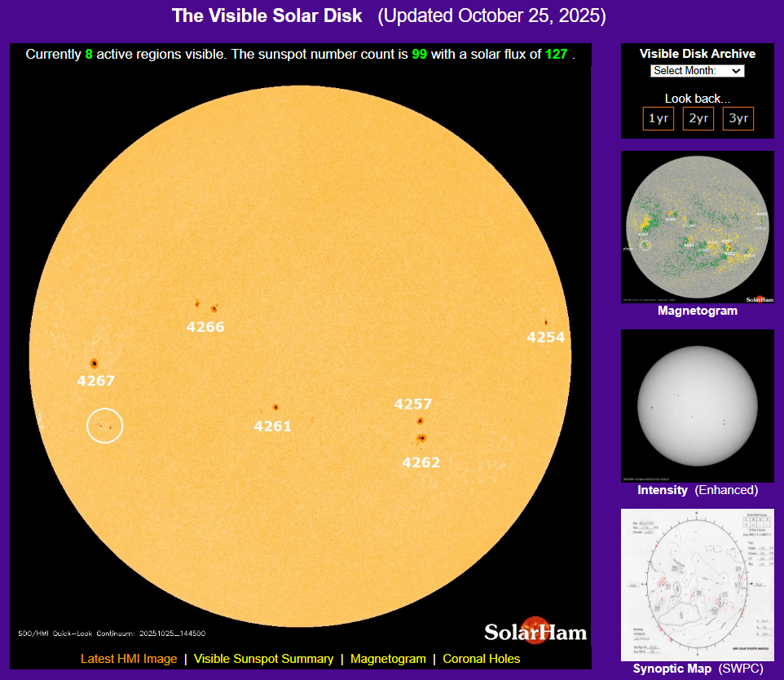Screen dimensions: 784x680
Task: Click the sunspot pair above label 4266
Action: (x=206, y=307)
